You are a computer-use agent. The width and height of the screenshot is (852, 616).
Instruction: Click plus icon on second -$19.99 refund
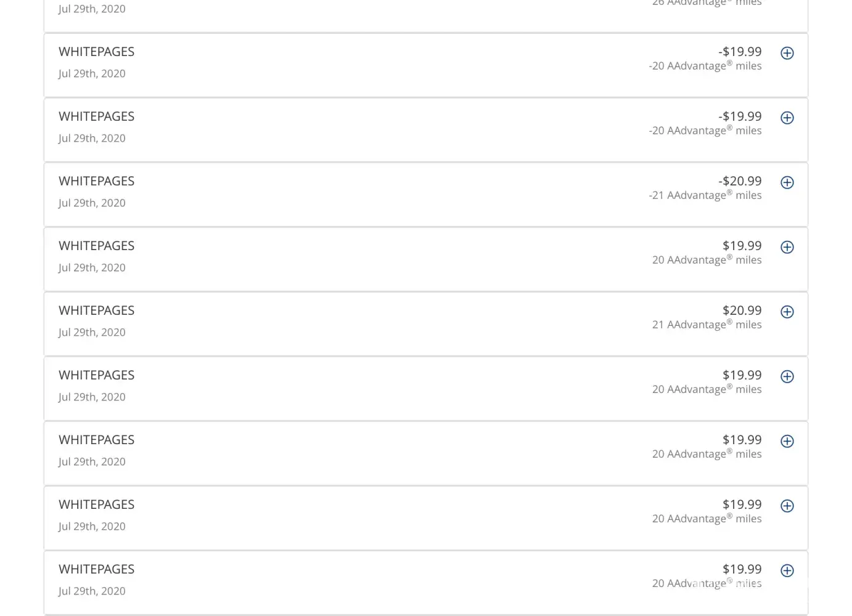pos(787,118)
